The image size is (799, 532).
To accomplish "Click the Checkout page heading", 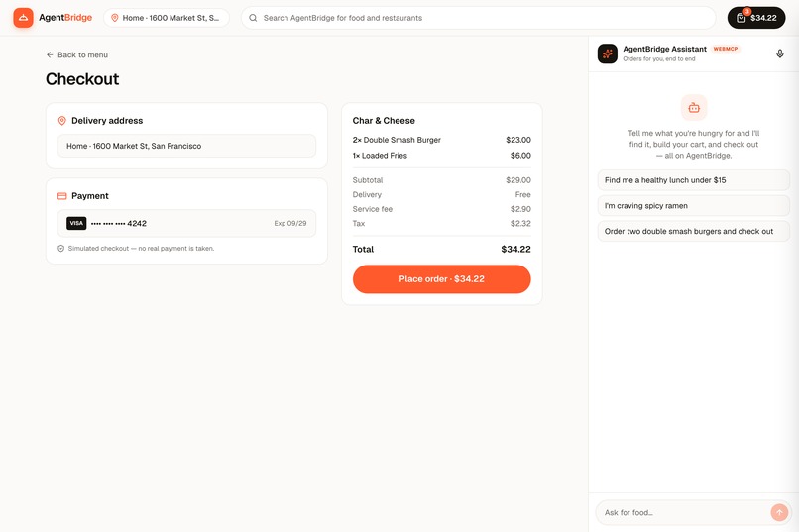I will (x=82, y=79).
